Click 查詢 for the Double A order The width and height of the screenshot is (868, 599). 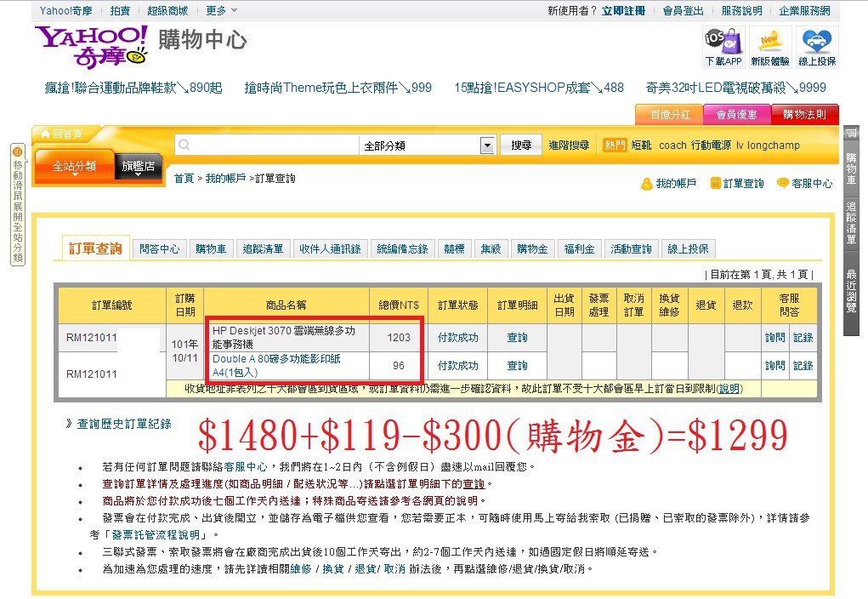517,366
